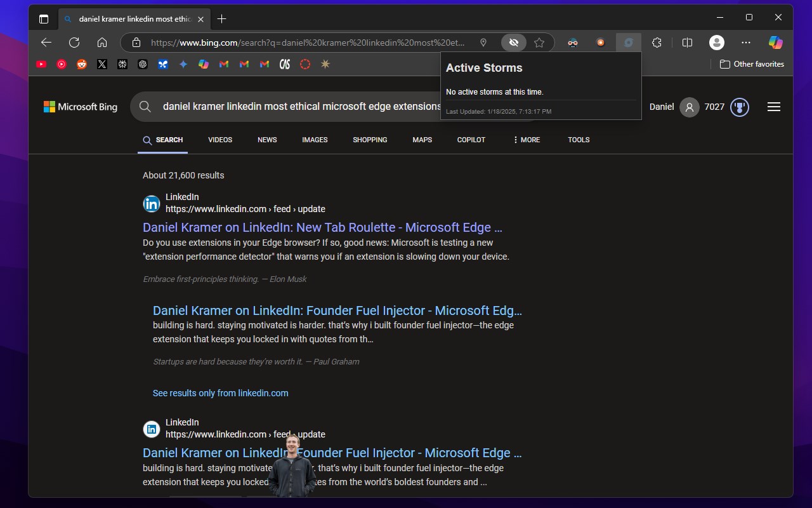Open the red dashed circle bookmark
812x508 pixels.
point(305,64)
